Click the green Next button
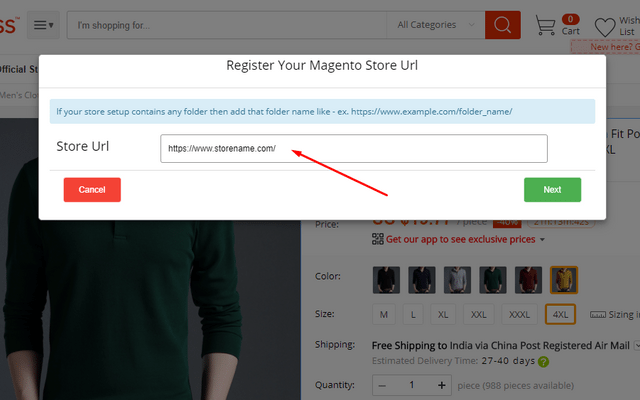This screenshot has height=400, width=640. click(552, 189)
